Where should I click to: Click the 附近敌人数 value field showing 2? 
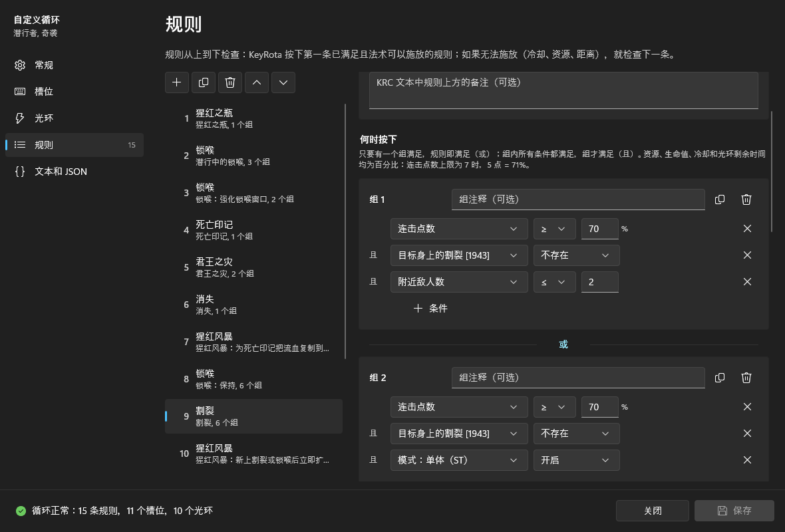(x=600, y=282)
